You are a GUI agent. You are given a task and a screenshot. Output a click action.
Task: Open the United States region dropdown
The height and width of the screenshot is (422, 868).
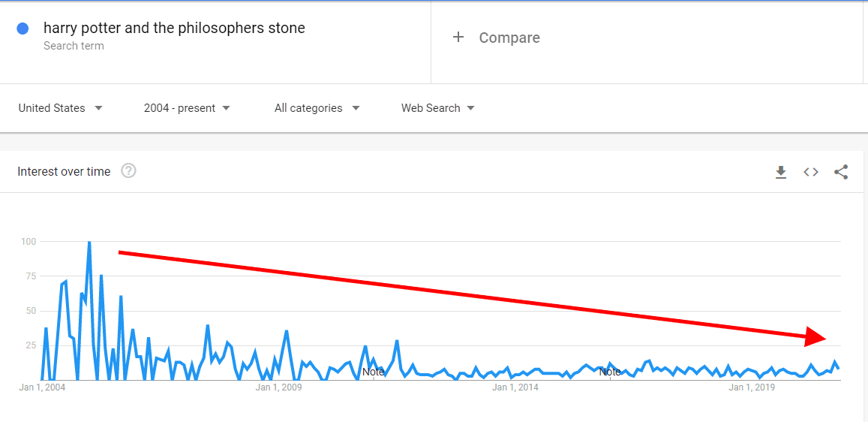coord(60,108)
